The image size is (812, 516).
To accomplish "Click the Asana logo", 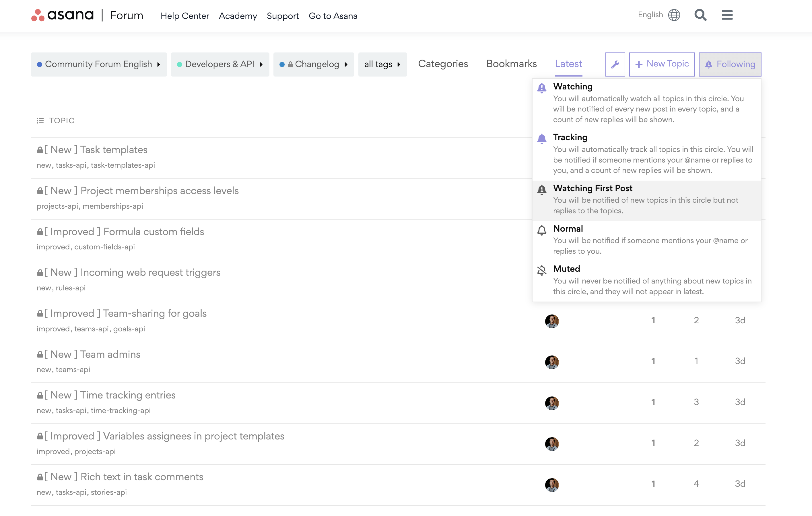I will click(62, 15).
